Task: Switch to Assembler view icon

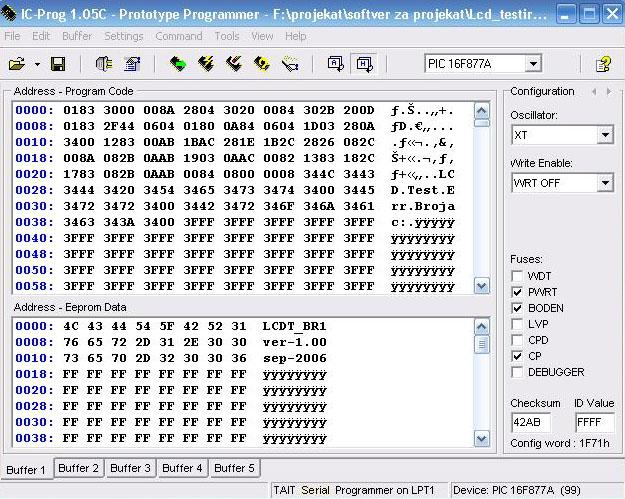Action: (x=336, y=64)
